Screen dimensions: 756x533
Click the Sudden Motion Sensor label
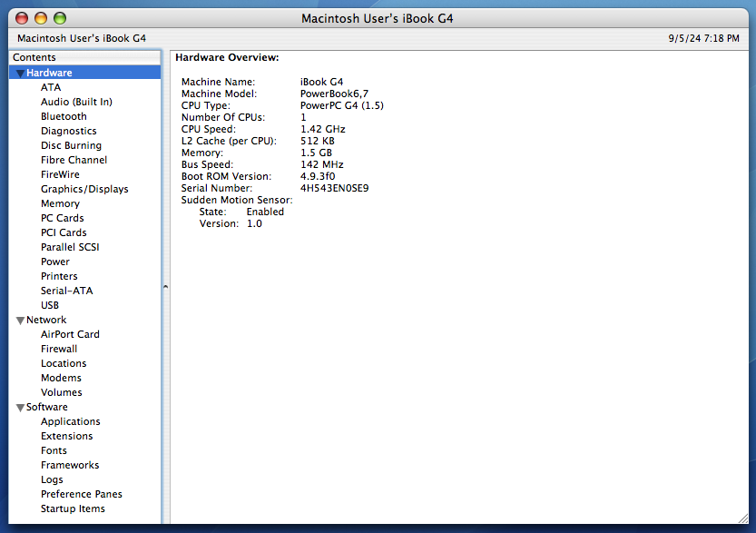[237, 200]
